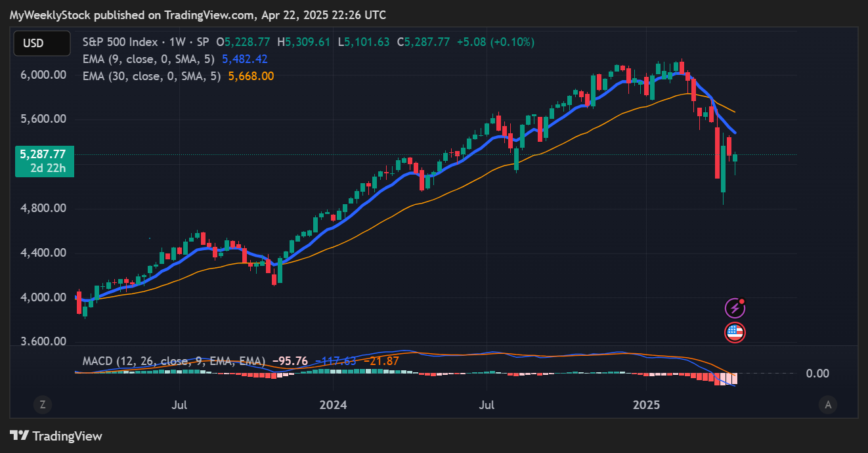The height and width of the screenshot is (453, 868).
Task: Click the Z timezone button
Action: tap(43, 405)
